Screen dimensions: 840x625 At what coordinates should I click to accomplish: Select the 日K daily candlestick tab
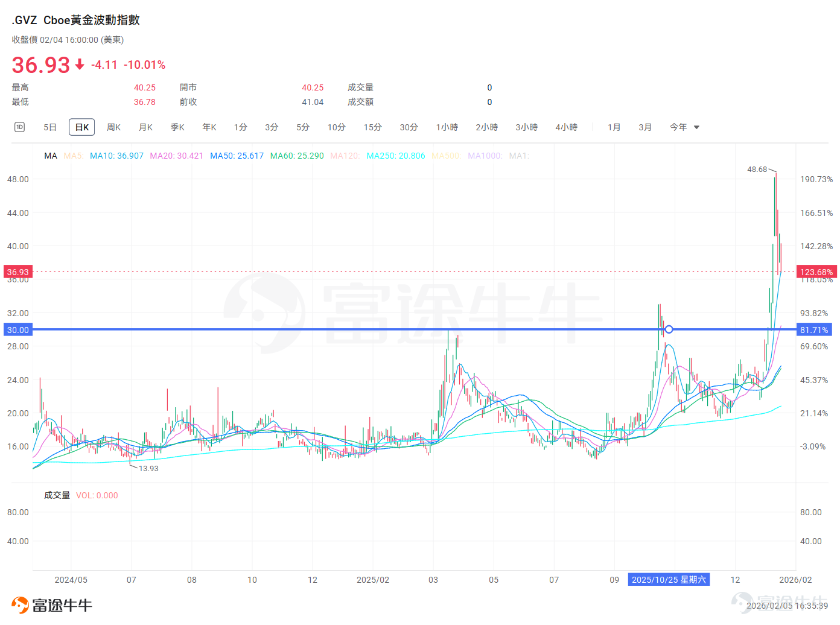[82, 127]
